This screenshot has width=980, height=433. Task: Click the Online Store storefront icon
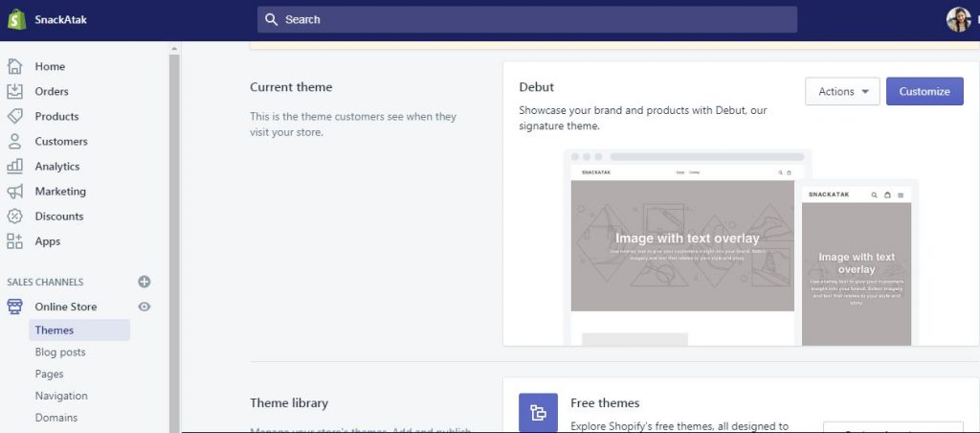14,307
